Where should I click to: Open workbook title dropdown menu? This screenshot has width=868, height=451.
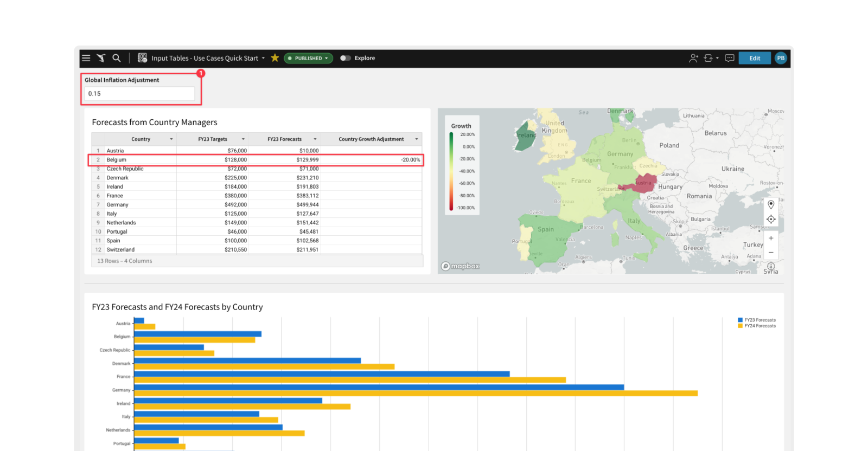(x=264, y=58)
